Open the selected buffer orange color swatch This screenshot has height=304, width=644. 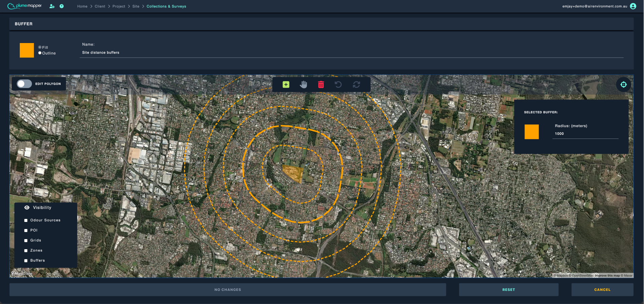(x=532, y=131)
